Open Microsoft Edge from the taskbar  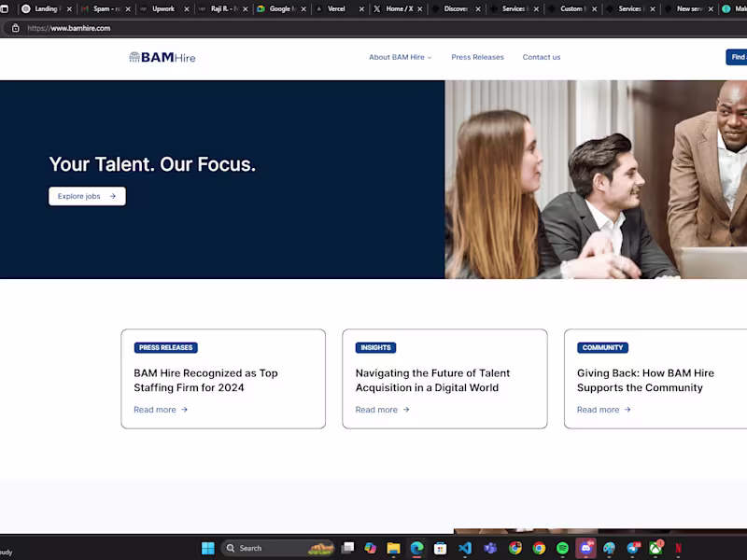coord(416,548)
